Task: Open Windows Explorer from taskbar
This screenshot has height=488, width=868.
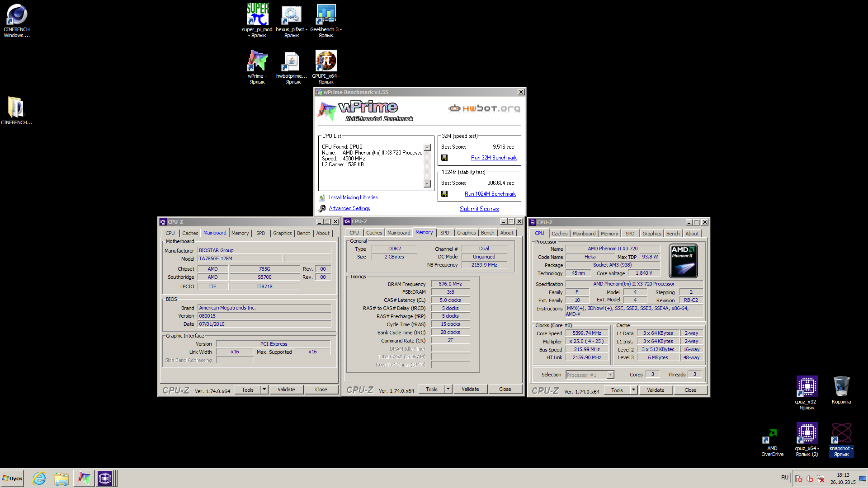Action: pyautogui.click(x=61, y=478)
